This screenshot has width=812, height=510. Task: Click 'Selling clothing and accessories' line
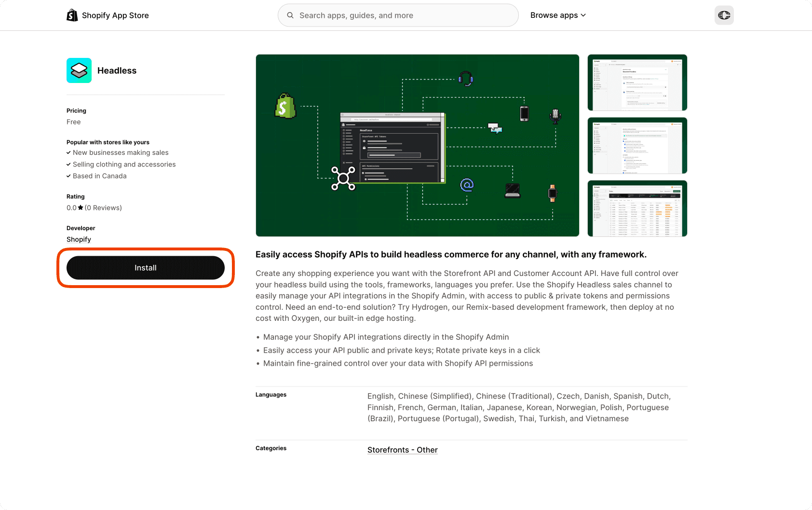124,165
